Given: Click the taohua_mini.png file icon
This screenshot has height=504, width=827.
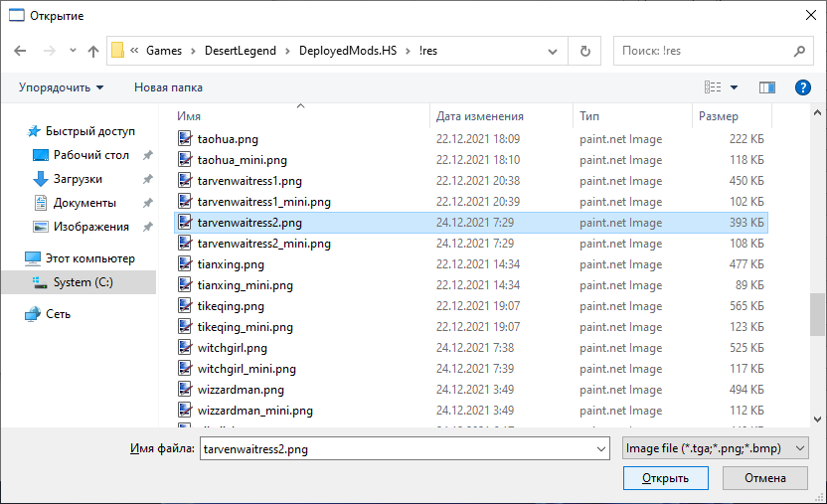Looking at the screenshot, I should tap(185, 160).
